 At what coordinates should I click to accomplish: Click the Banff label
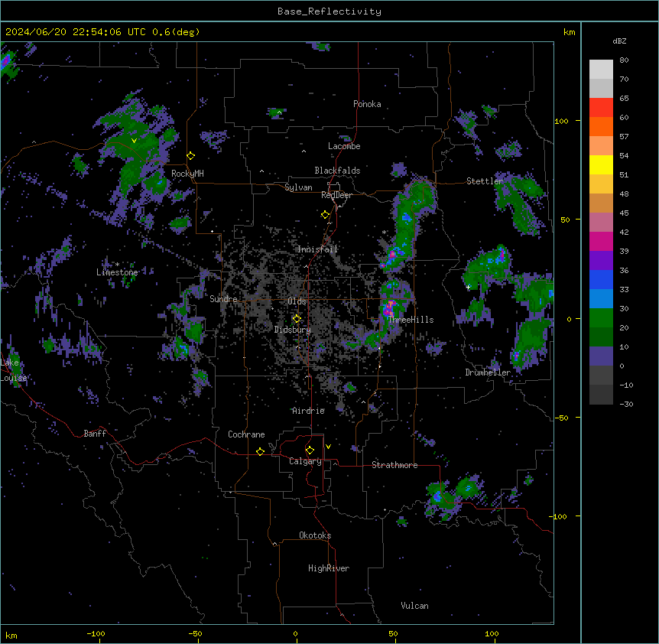(95, 434)
